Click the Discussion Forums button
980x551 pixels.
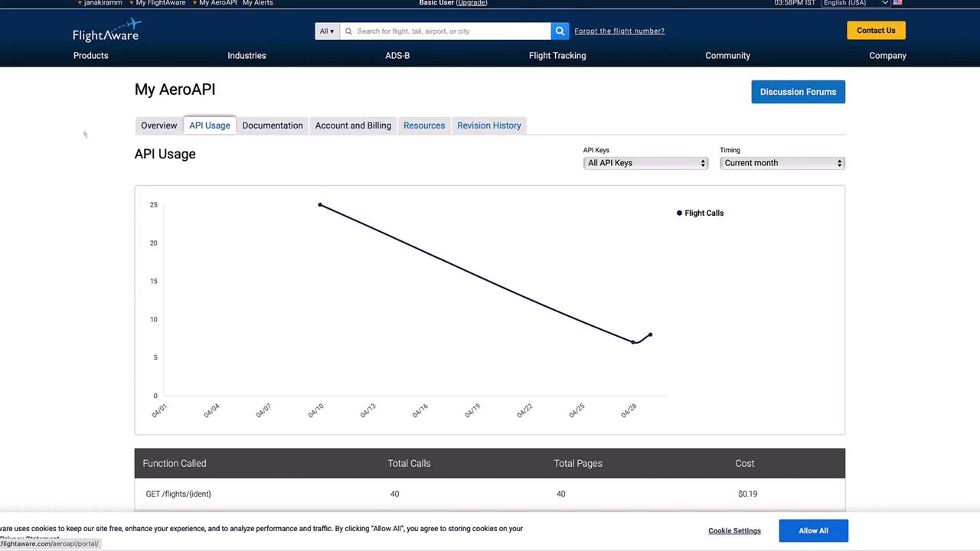(798, 92)
